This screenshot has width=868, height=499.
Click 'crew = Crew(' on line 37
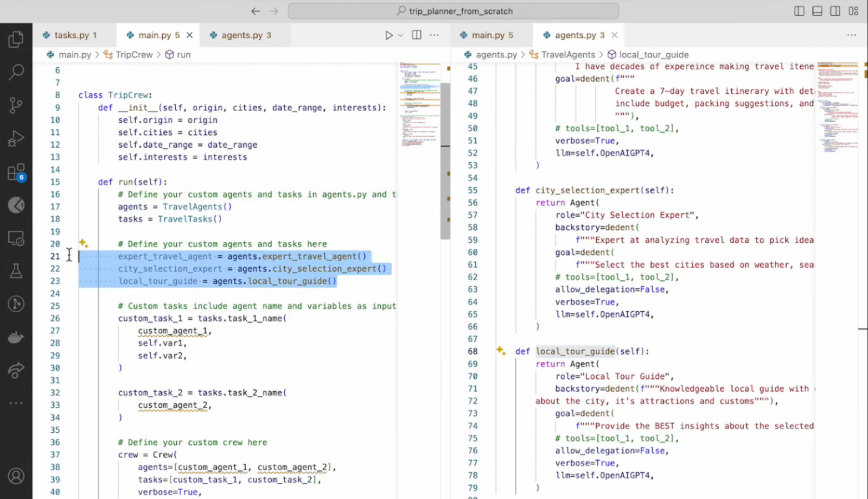coord(148,454)
